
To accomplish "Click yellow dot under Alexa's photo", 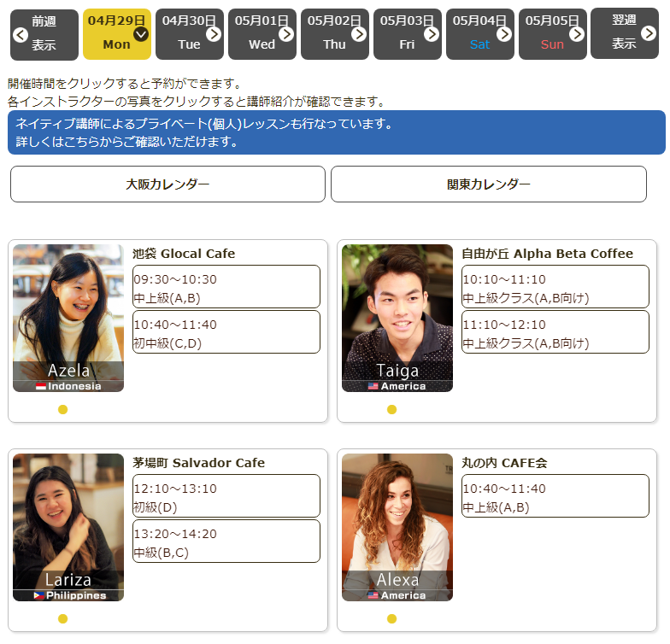I will [x=391, y=618].
